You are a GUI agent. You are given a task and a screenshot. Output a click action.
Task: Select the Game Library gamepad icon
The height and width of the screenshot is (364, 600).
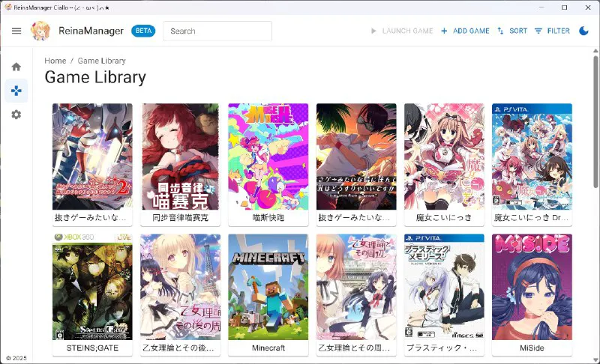click(16, 91)
